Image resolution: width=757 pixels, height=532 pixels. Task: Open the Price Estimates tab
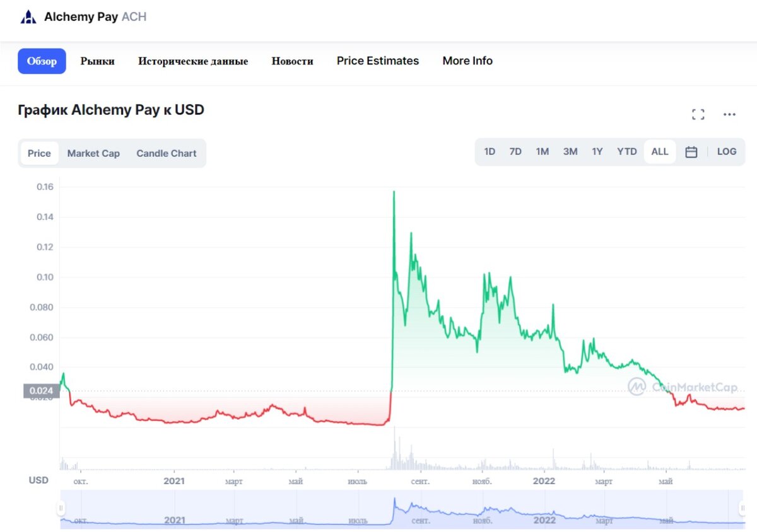378,61
